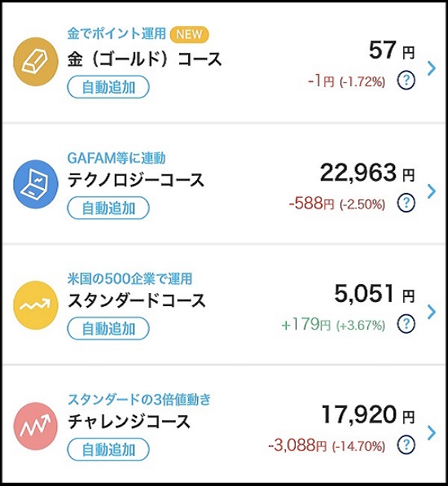Tap the pink Challenge course zigzag icon
This screenshot has width=448, height=486.
point(35,426)
